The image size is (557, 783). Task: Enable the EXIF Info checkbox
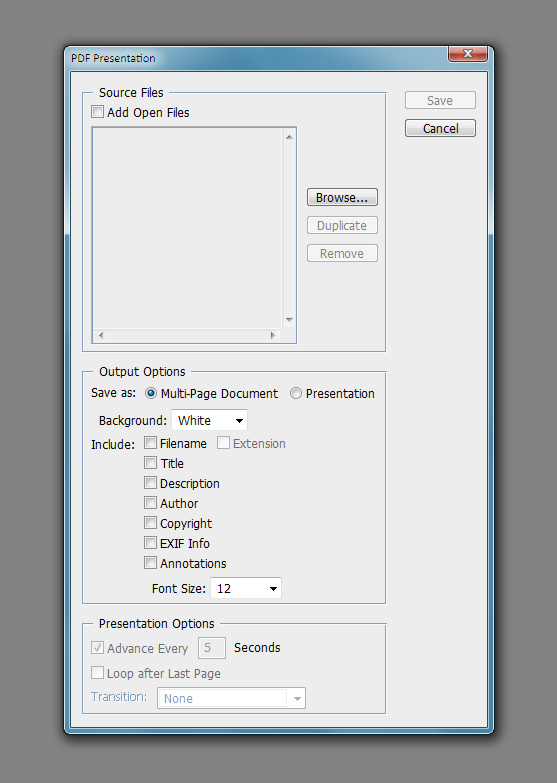tap(150, 543)
